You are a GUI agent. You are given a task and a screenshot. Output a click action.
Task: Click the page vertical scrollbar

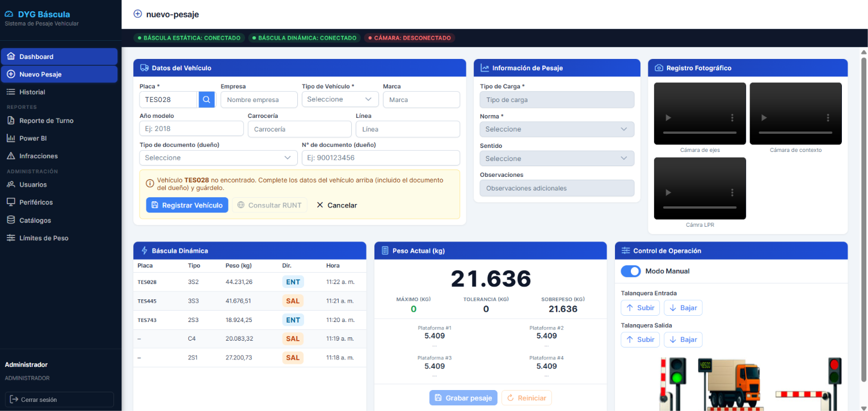[864, 219]
